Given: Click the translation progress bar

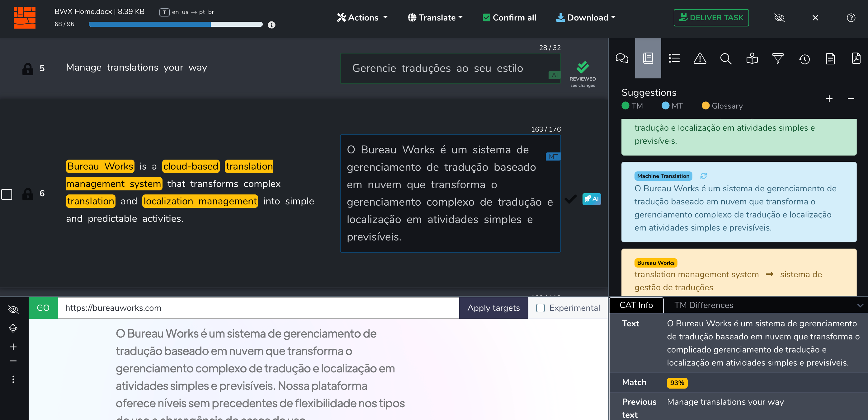Looking at the screenshot, I should pyautogui.click(x=176, y=24).
